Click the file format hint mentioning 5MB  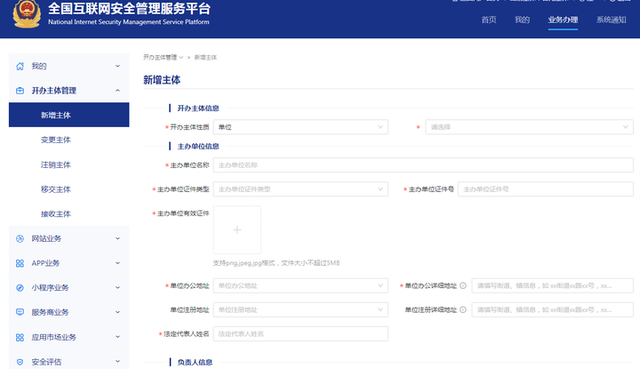tap(276, 263)
